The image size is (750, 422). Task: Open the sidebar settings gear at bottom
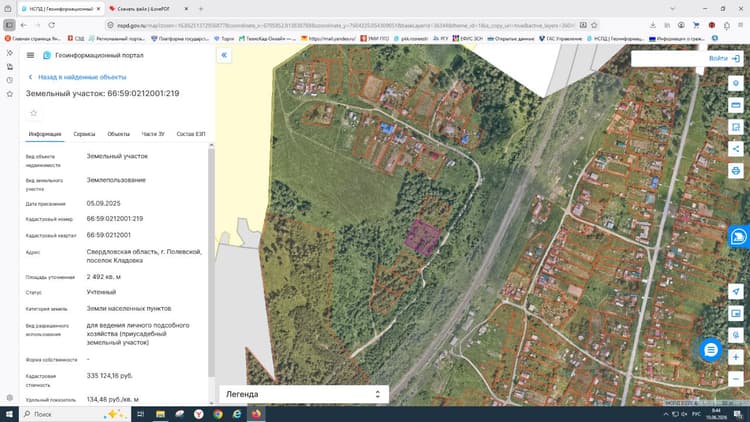[10, 398]
